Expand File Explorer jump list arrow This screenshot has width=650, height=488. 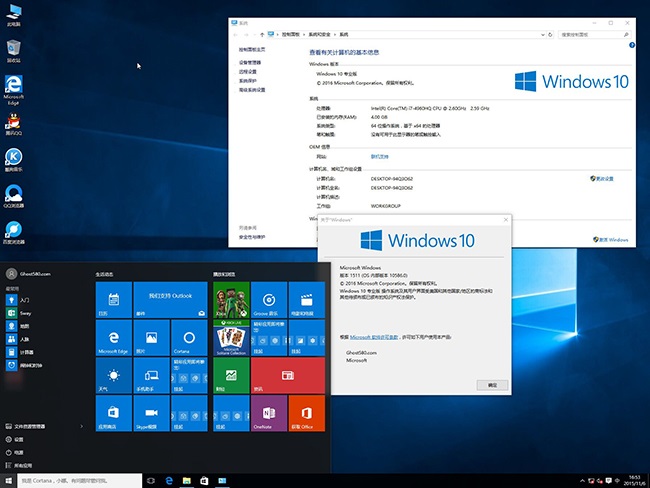coord(81,426)
